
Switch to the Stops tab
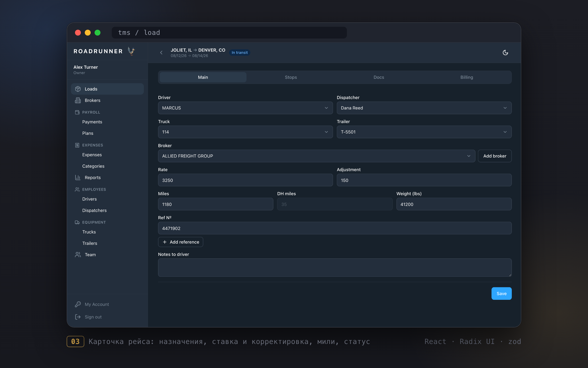[x=291, y=77]
